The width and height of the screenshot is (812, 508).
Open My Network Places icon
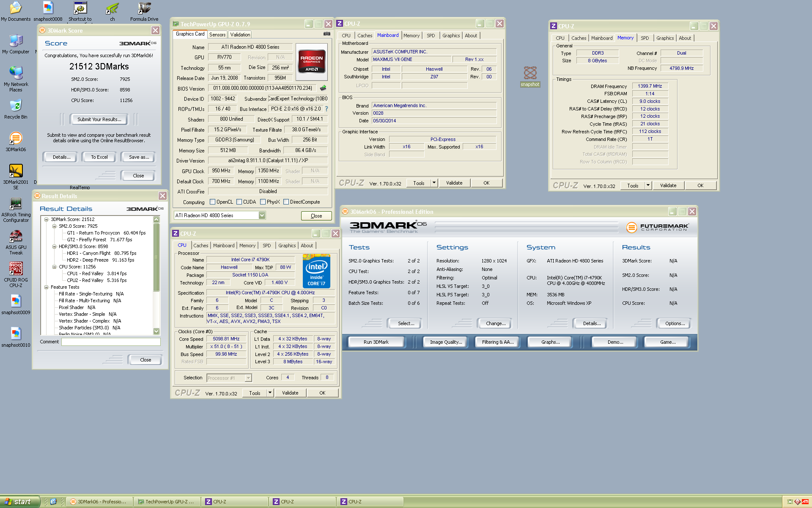click(x=16, y=79)
